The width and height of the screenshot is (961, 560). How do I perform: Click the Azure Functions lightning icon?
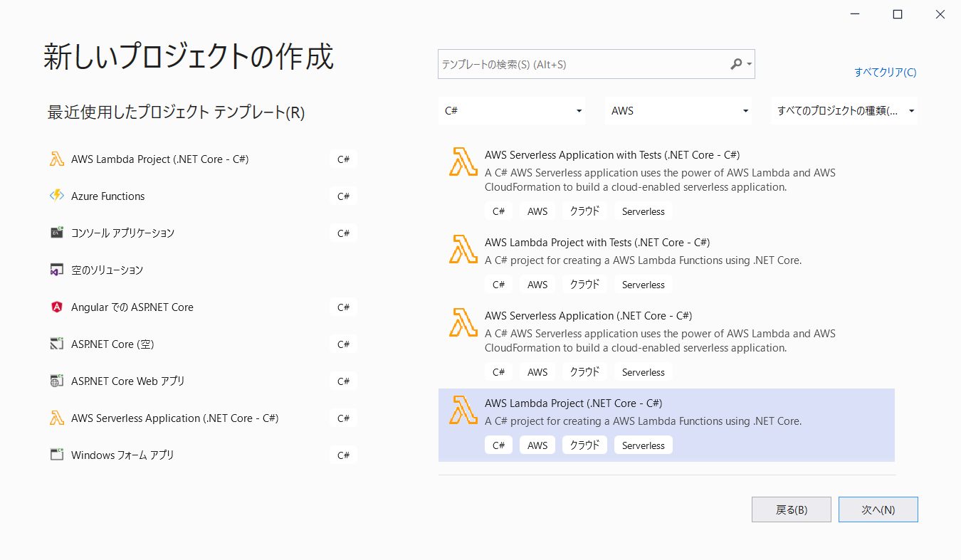pyautogui.click(x=57, y=196)
